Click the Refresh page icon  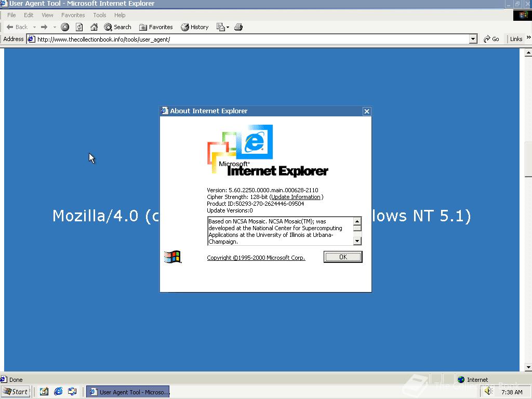click(x=79, y=27)
